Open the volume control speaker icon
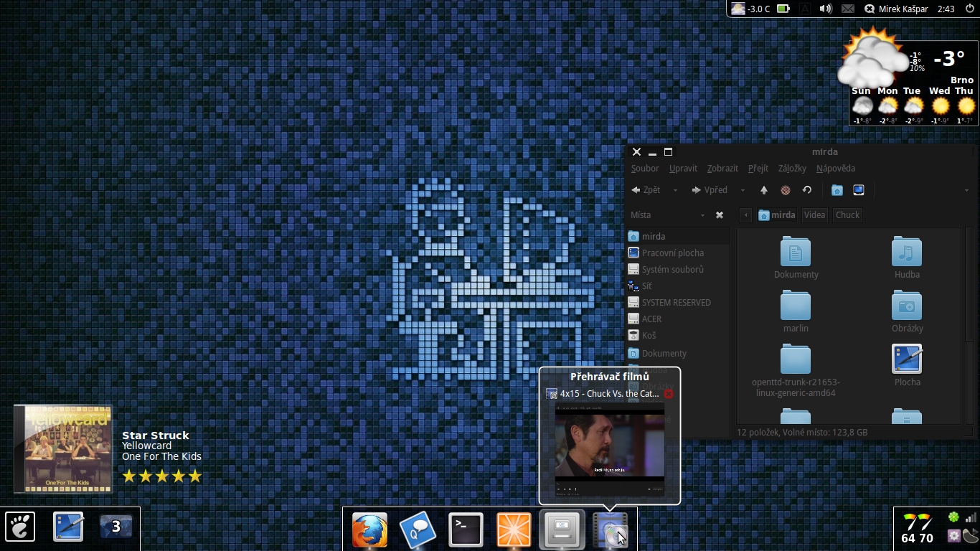Screen dimensions: 980x551 826,9
